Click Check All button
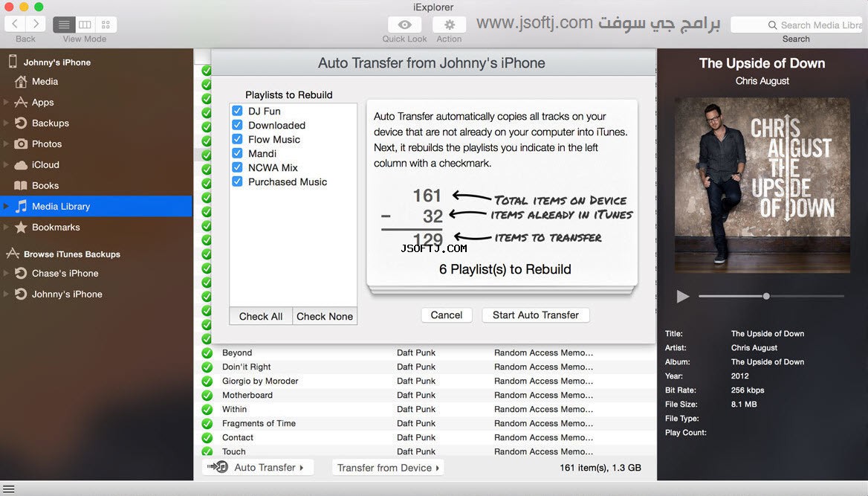Image resolution: width=868 pixels, height=496 pixels. pos(261,317)
